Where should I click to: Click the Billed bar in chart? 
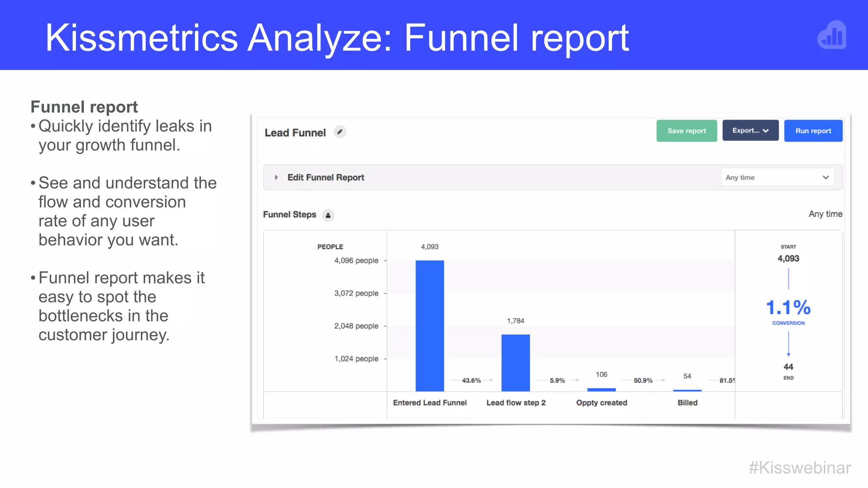[687, 391]
